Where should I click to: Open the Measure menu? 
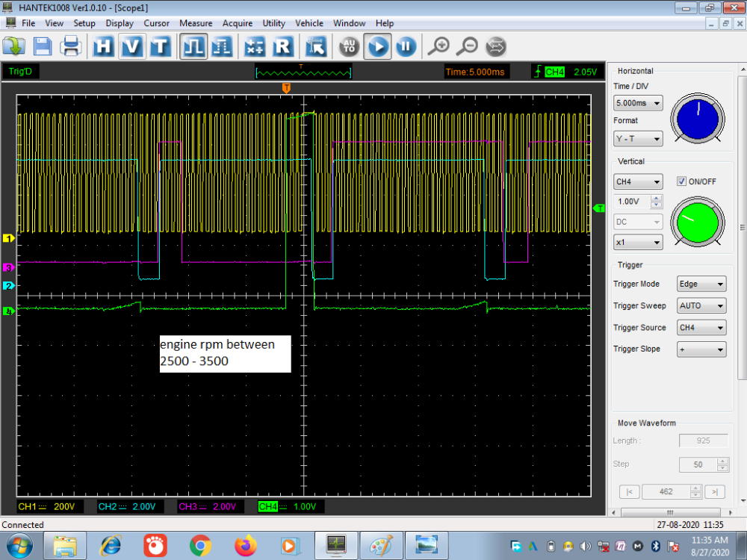(x=196, y=23)
